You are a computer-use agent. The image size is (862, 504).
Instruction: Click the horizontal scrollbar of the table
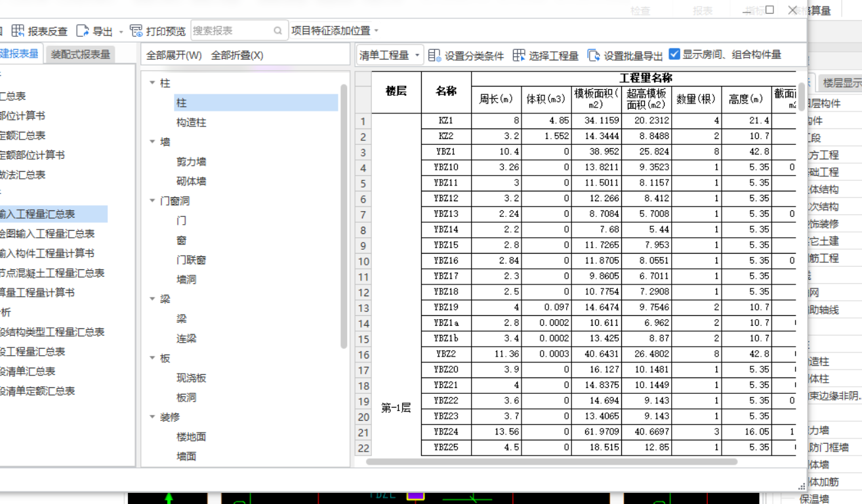tap(552, 461)
